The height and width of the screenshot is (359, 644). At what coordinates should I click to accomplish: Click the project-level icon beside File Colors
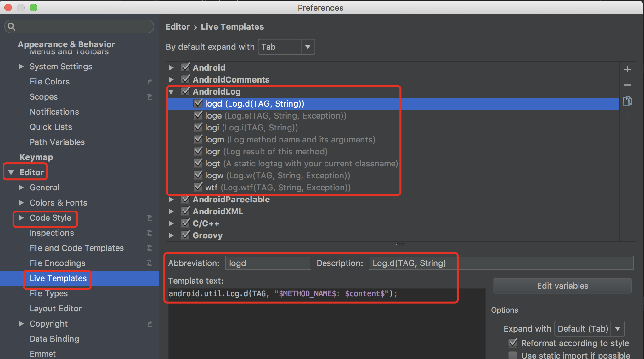pyautogui.click(x=150, y=82)
